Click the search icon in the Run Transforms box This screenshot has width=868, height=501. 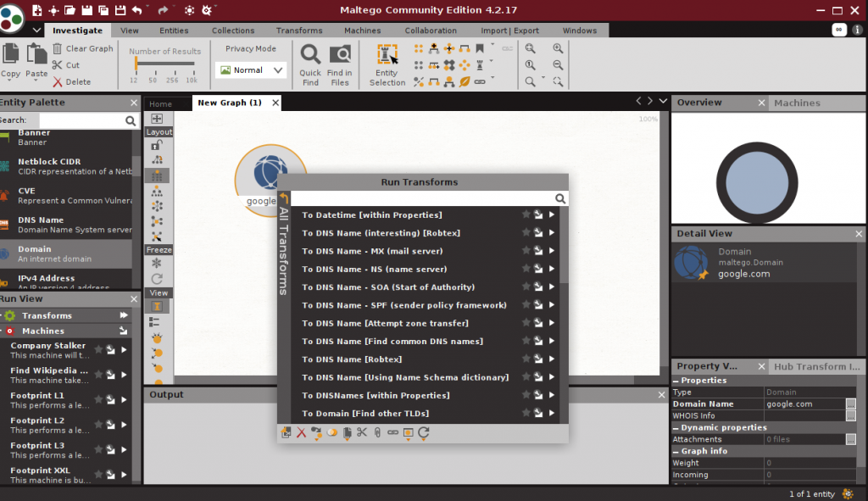click(560, 198)
